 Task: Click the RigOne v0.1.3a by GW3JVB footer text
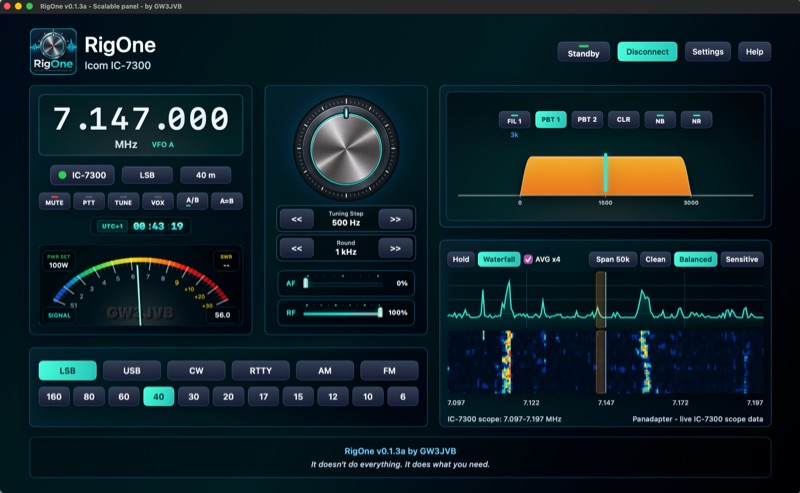(400, 451)
